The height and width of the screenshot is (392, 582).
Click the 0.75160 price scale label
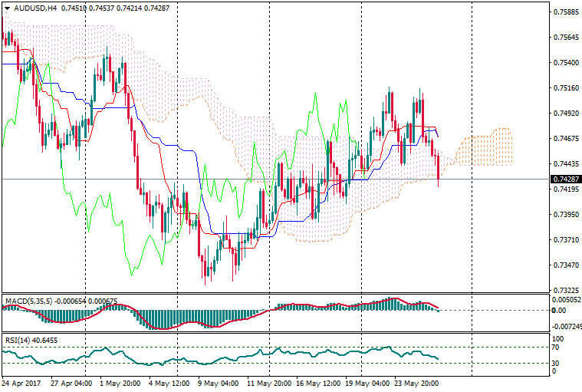point(564,88)
